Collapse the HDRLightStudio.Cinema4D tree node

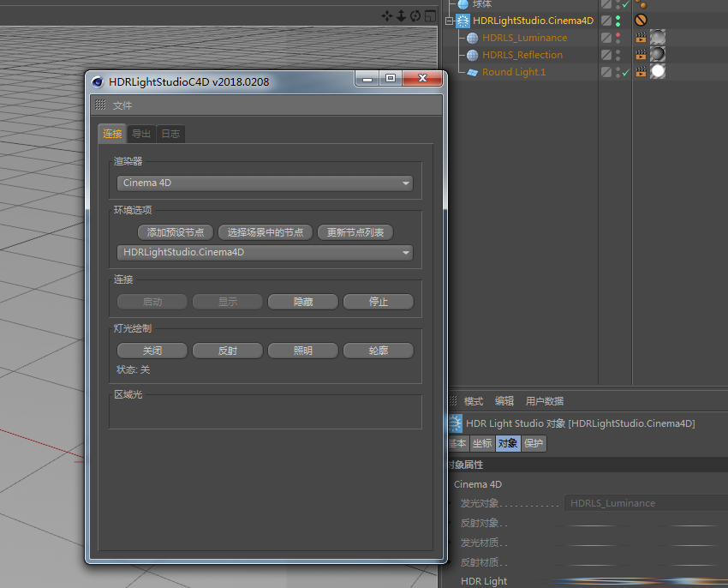(449, 21)
